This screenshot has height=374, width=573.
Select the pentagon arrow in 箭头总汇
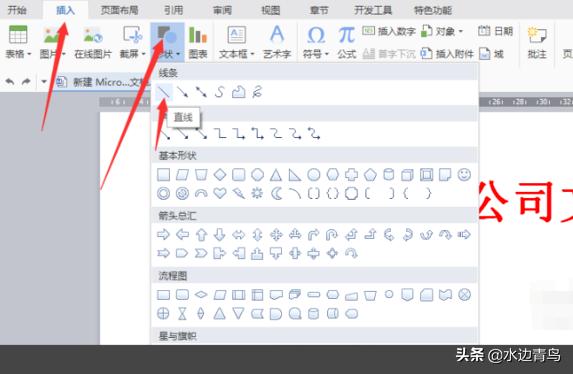(182, 253)
